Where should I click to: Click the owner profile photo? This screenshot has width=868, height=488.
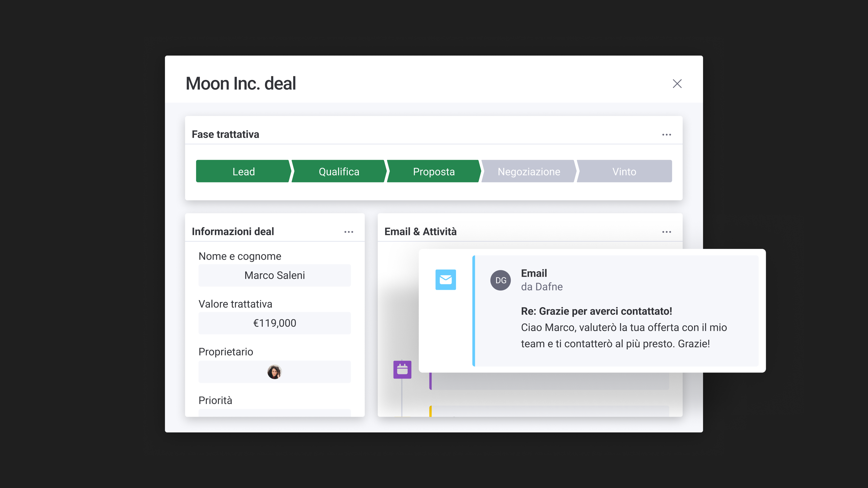point(274,372)
